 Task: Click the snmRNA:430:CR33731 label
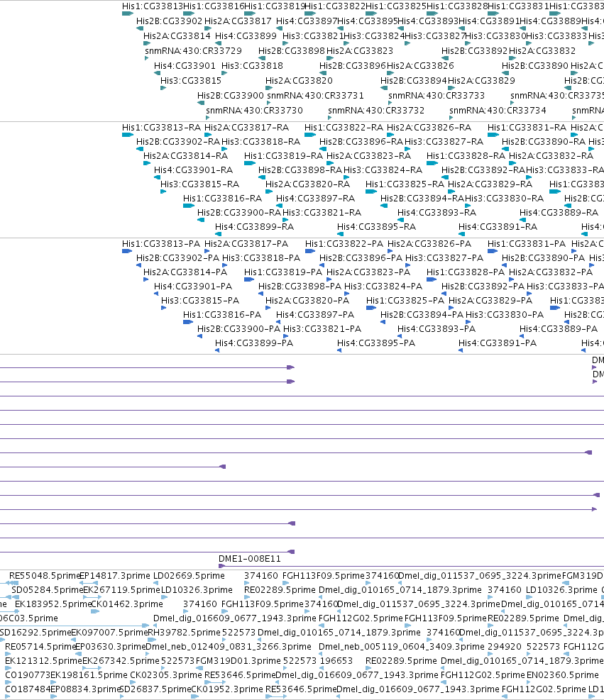tap(315, 96)
